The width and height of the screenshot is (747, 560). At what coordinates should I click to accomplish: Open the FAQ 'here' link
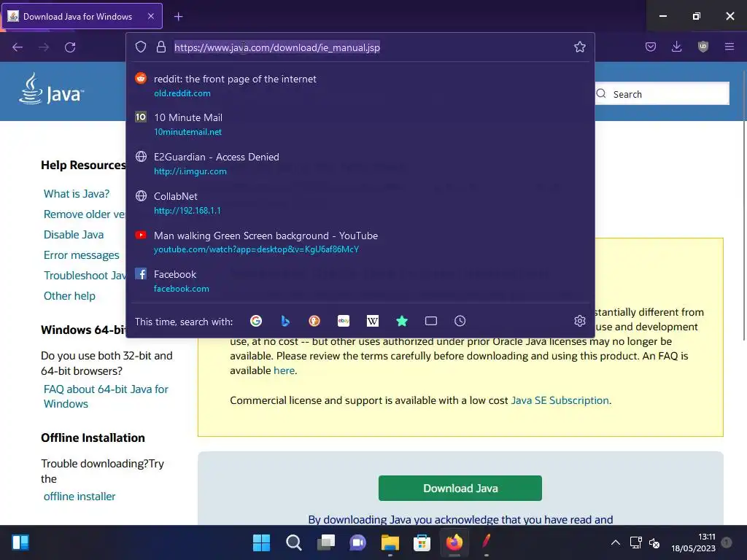284,370
